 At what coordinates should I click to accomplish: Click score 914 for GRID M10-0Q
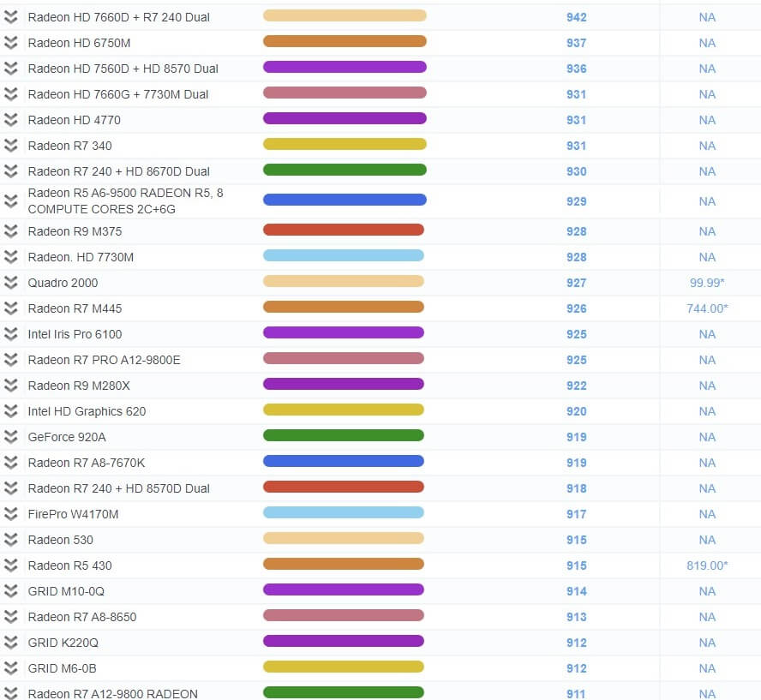(576, 591)
